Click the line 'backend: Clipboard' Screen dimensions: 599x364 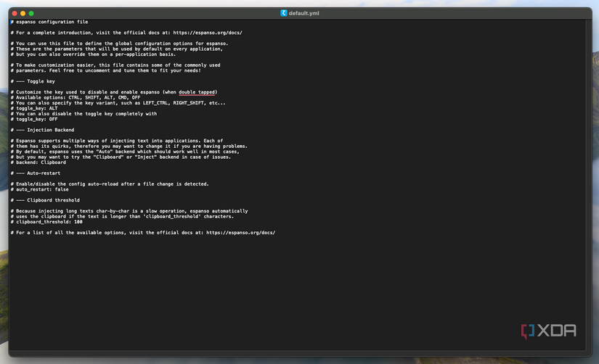point(38,162)
